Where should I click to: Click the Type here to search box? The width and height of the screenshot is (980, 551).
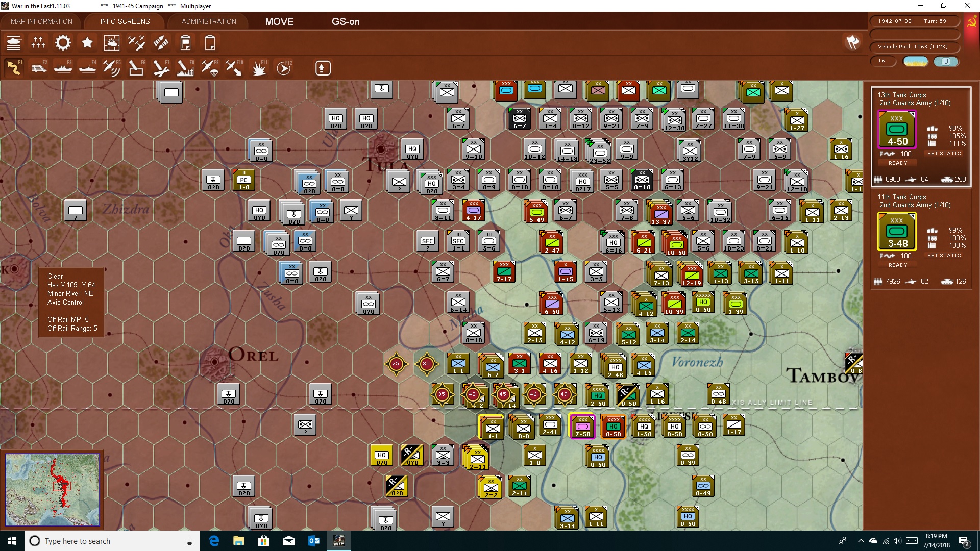[x=112, y=541]
